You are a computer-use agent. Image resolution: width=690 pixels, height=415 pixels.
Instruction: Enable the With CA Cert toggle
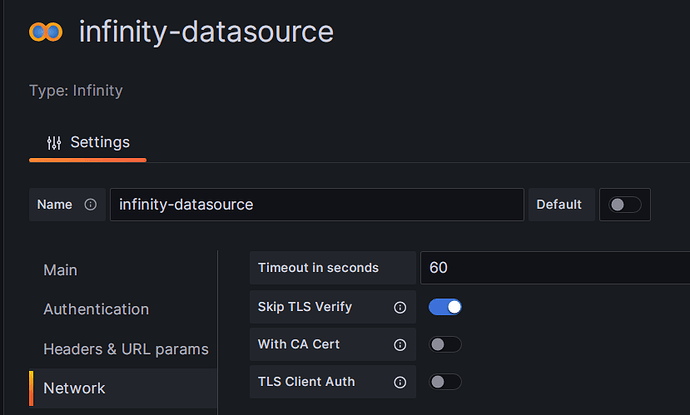445,344
